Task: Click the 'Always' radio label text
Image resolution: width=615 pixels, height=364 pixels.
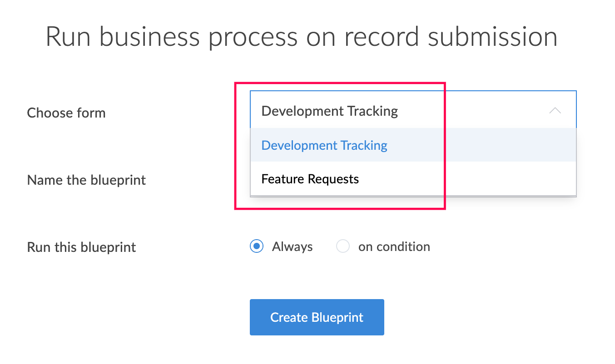Action: click(292, 246)
